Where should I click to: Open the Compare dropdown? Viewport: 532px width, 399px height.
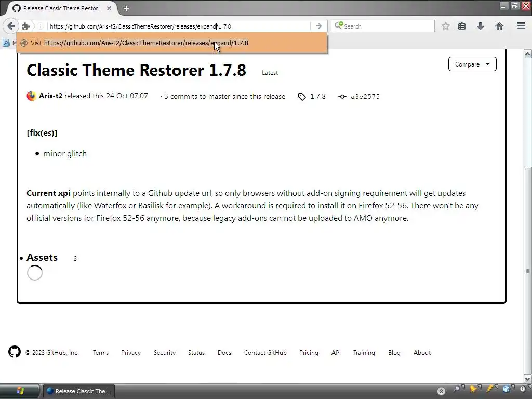pyautogui.click(x=472, y=64)
